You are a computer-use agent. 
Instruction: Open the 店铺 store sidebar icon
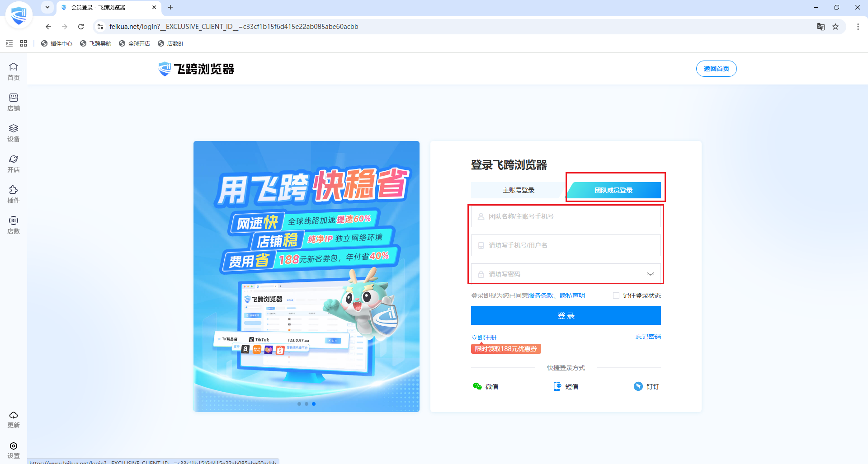[14, 102]
